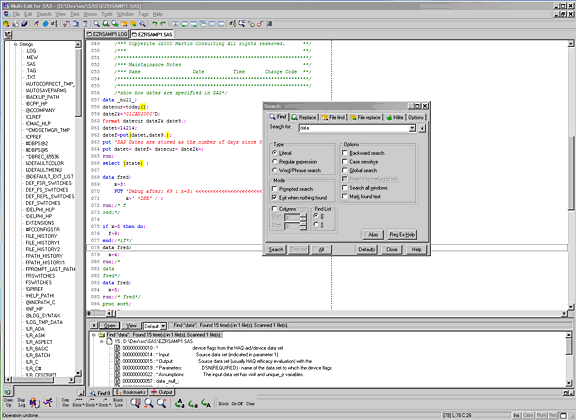Toggle the Case sensitive checkbox
This screenshot has height=420, width=576.
345,162
